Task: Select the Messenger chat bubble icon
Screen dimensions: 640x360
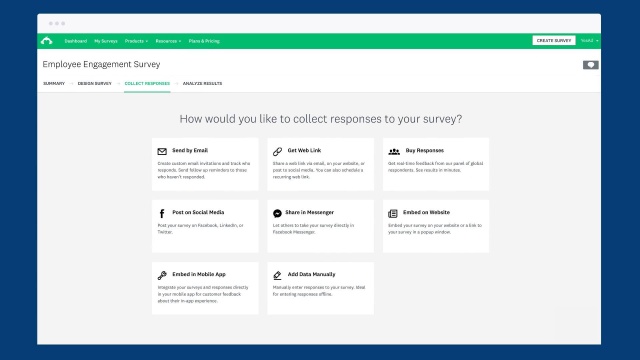Action: coord(277,213)
